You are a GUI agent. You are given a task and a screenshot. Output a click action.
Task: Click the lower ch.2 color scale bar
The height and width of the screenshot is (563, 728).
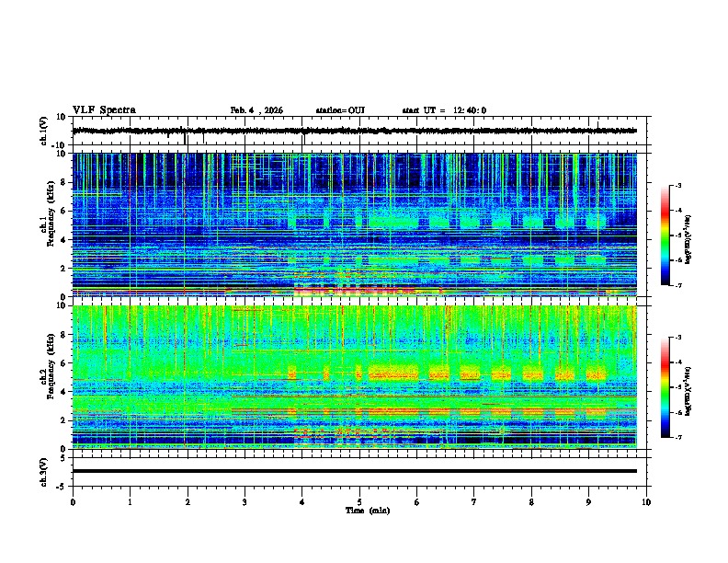665,387
